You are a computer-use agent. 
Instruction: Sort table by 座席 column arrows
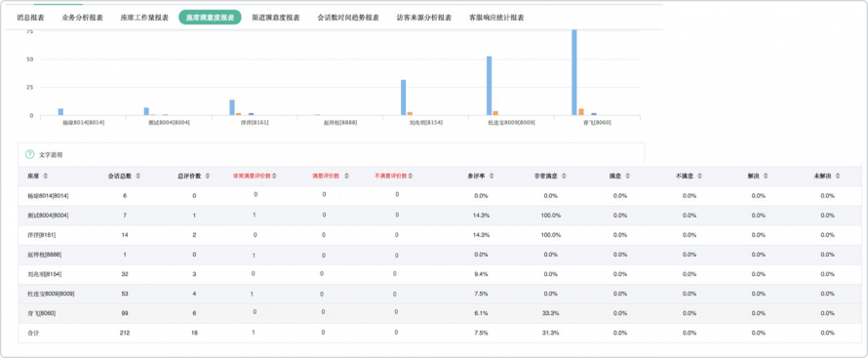click(x=46, y=176)
